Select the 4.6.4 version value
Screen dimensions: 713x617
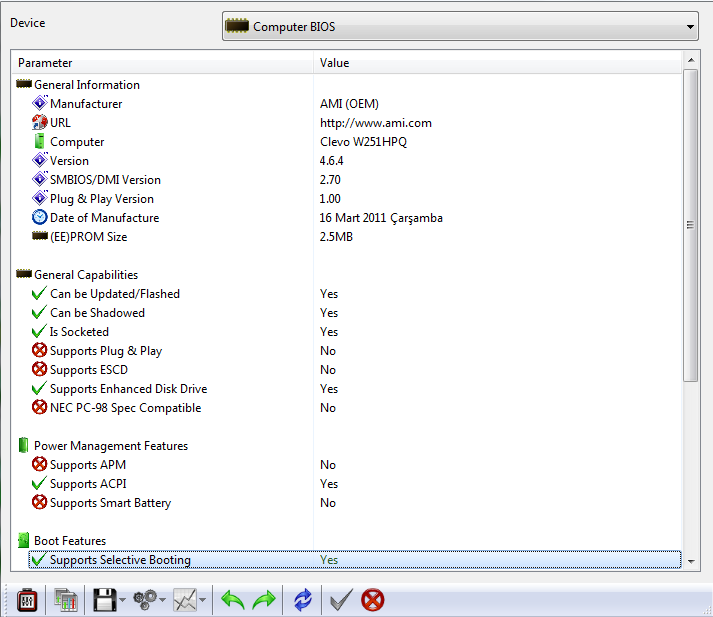pyautogui.click(x=331, y=161)
